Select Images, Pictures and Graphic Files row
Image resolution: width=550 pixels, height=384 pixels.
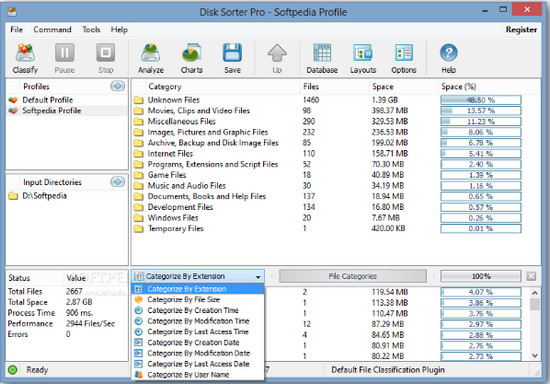[328, 132]
